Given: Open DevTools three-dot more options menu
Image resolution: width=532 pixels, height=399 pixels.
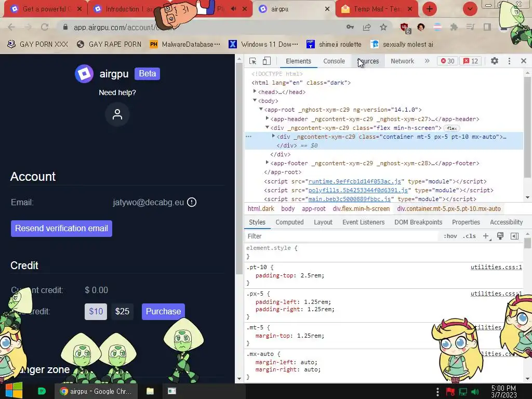Looking at the screenshot, I should [509, 61].
